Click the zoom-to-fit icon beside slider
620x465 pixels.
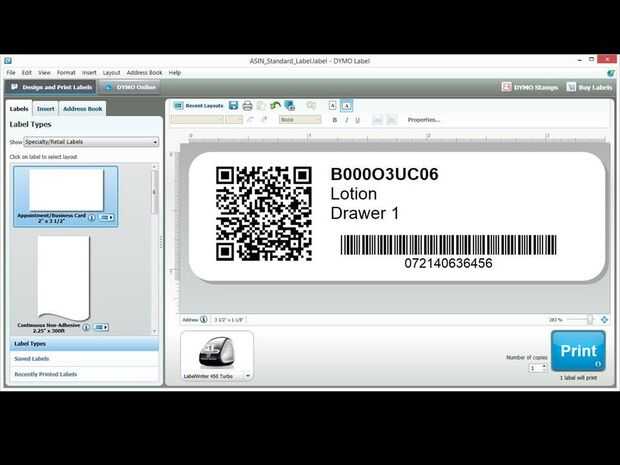click(x=604, y=319)
